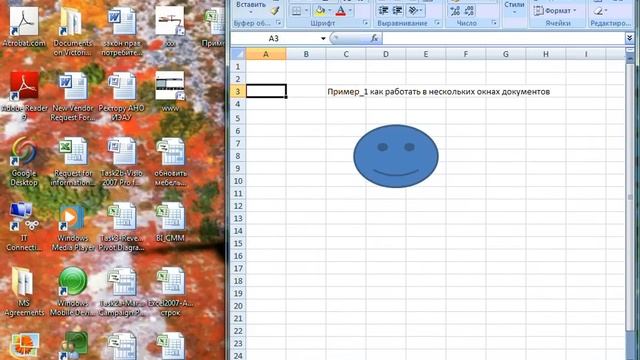
Task: Select column H header
Action: click(546, 54)
